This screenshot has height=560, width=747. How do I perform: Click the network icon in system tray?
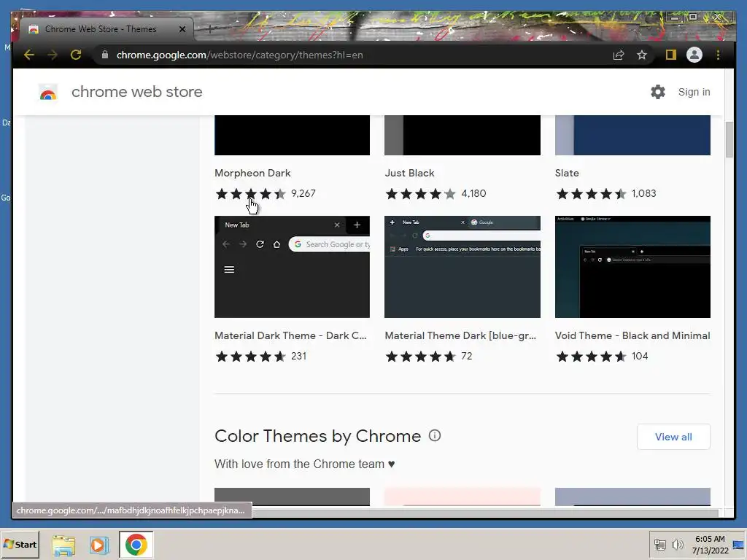659,544
